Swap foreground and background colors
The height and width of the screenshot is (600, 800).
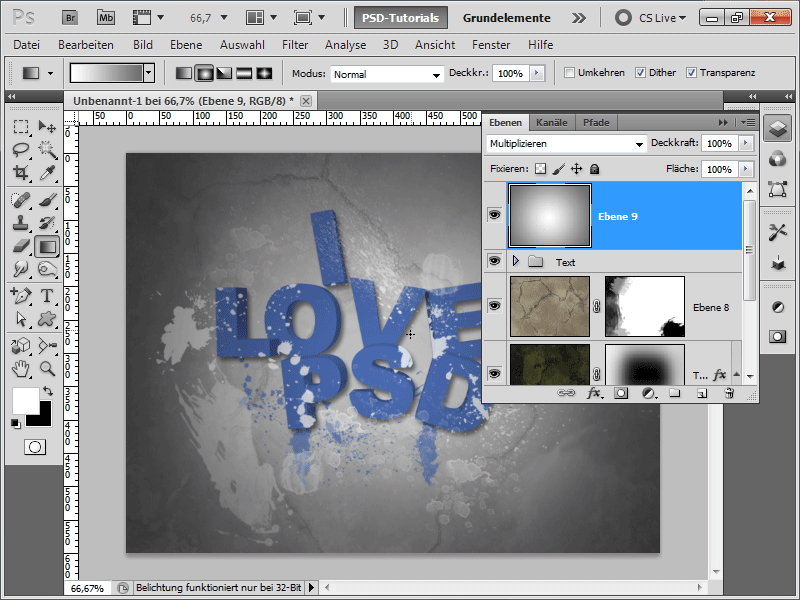pos(48,391)
